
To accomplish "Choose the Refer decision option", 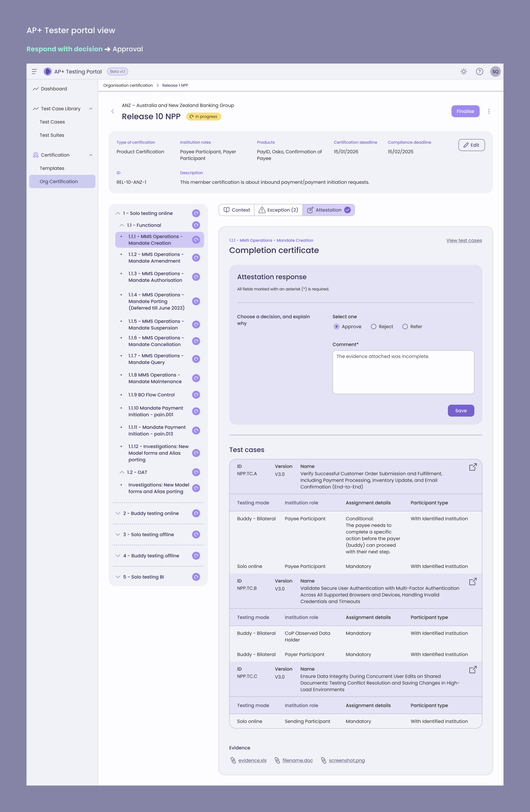I will pyautogui.click(x=405, y=326).
